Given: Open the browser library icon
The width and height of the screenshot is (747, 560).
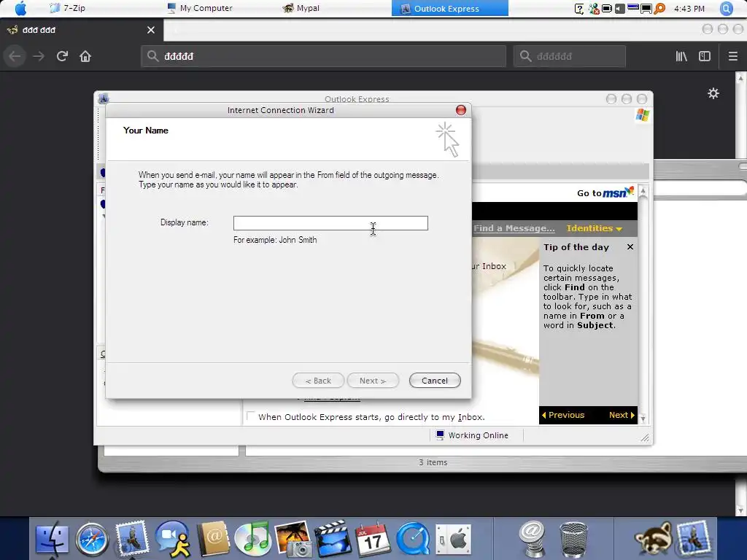Looking at the screenshot, I should point(681,56).
